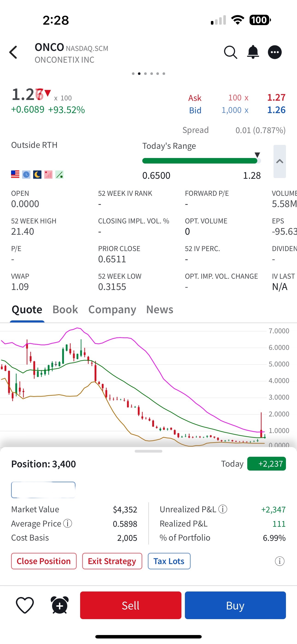Screen dimensions: 297x644
Task: Switch to the Book tab
Action: click(65, 310)
